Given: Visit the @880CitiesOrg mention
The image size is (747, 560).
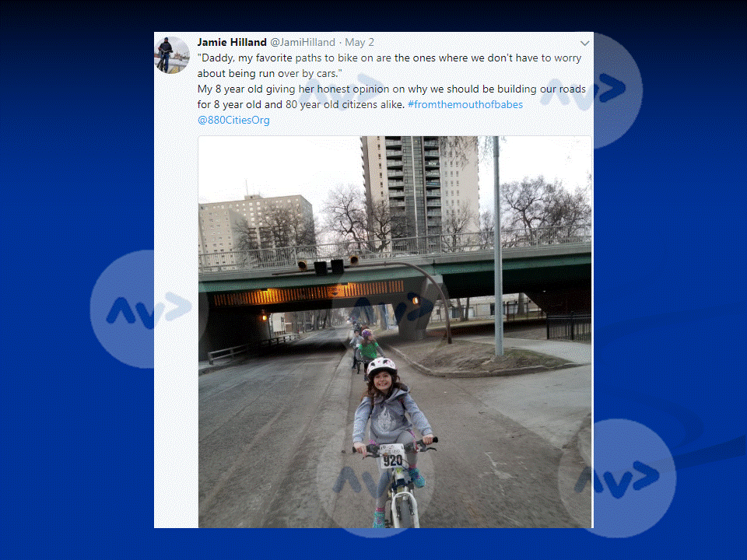Looking at the screenshot, I should click(x=233, y=120).
